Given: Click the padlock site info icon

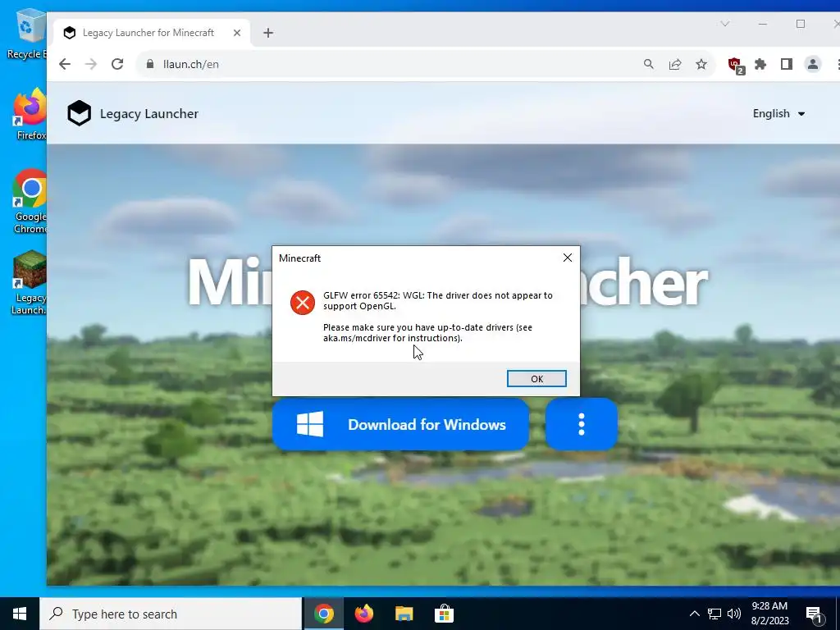Looking at the screenshot, I should [x=150, y=64].
